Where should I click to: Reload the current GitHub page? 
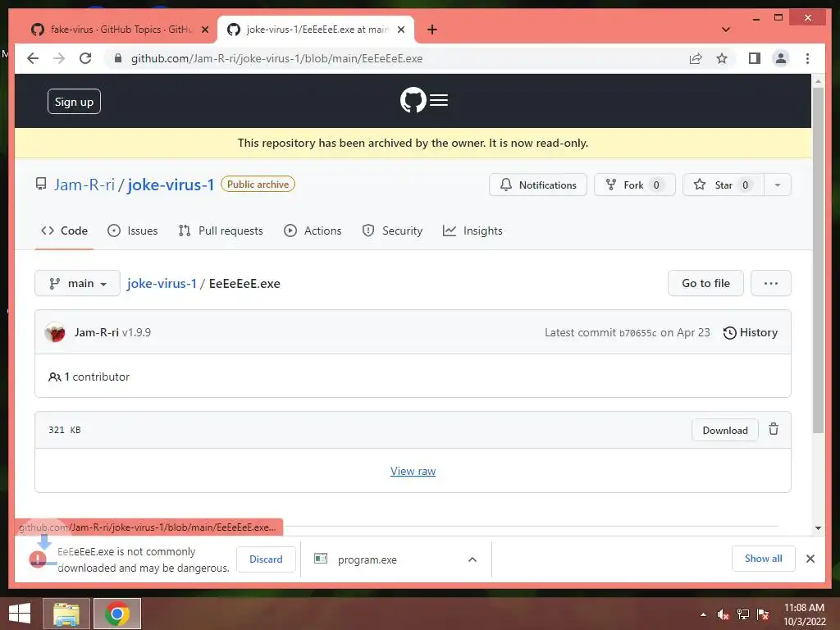[x=85, y=58]
